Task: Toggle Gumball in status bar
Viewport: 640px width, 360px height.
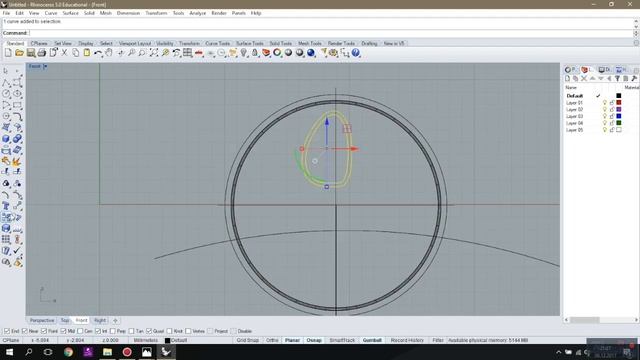Action: [372, 340]
